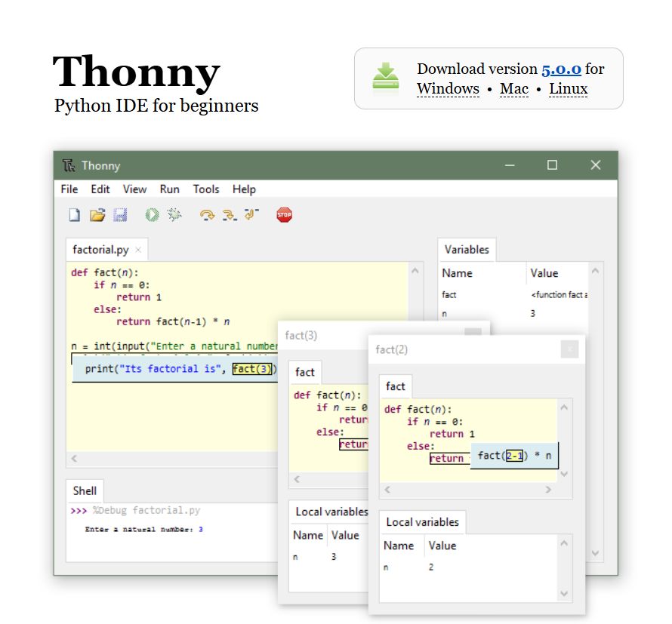Select the Shell panel tab
This screenshot has width=672, height=624.
click(x=85, y=490)
